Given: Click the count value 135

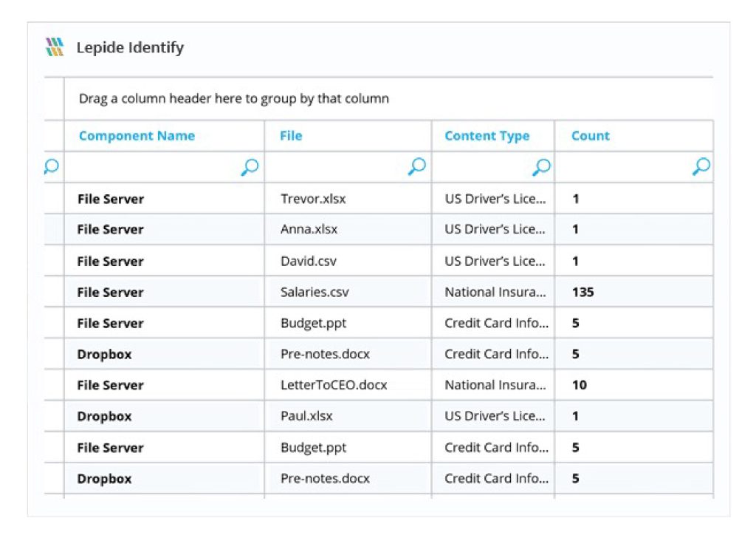Looking at the screenshot, I should [583, 292].
